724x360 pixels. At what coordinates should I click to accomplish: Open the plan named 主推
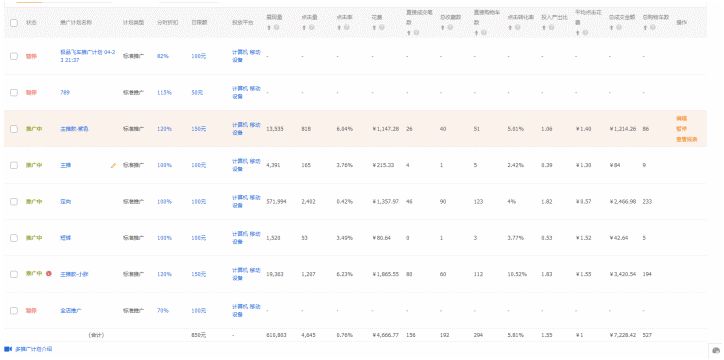tap(66, 165)
